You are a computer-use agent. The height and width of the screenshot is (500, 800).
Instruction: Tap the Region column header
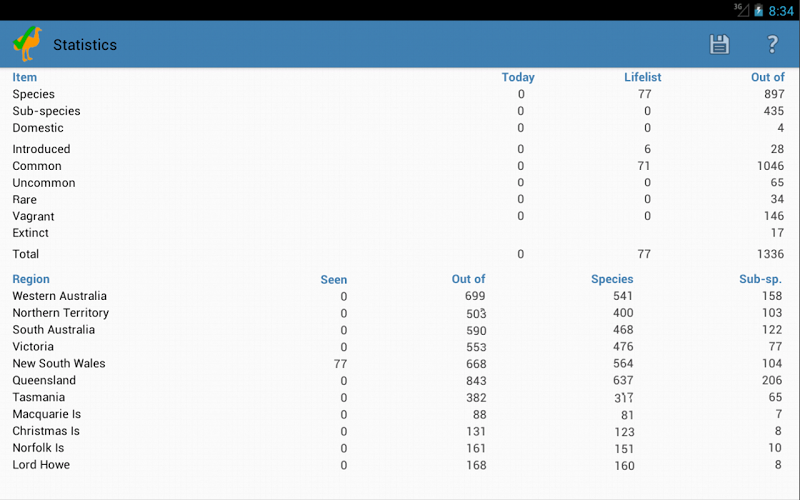[x=31, y=279]
